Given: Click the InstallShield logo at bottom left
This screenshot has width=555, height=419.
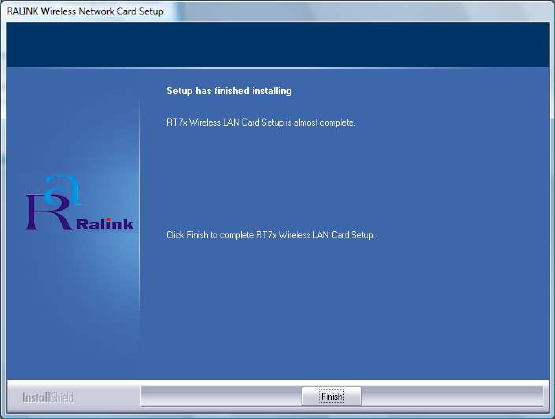Looking at the screenshot, I should point(48,397).
